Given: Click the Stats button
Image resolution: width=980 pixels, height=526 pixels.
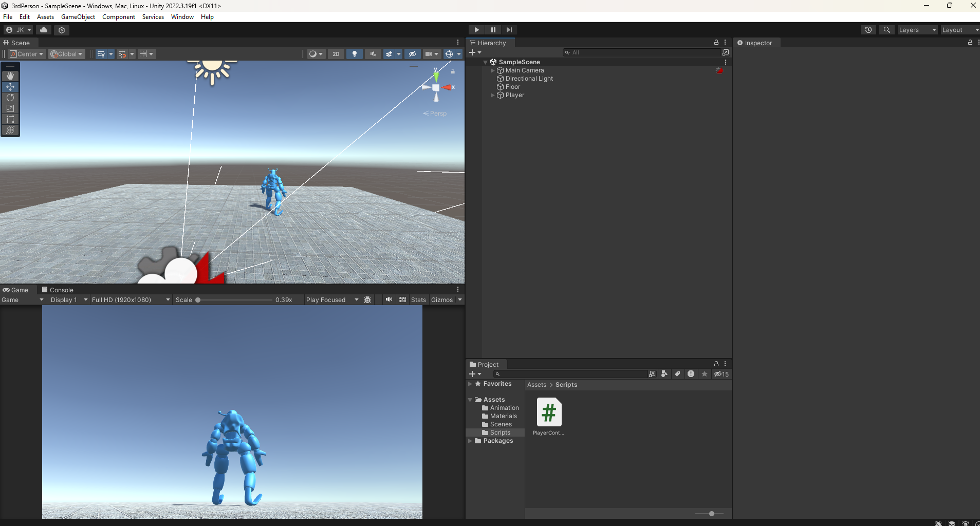Looking at the screenshot, I should point(418,300).
